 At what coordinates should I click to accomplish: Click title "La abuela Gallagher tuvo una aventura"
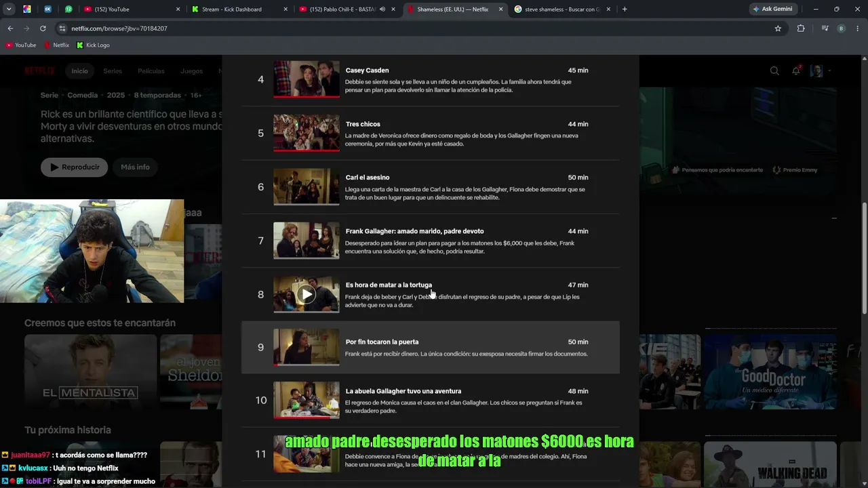(x=403, y=391)
